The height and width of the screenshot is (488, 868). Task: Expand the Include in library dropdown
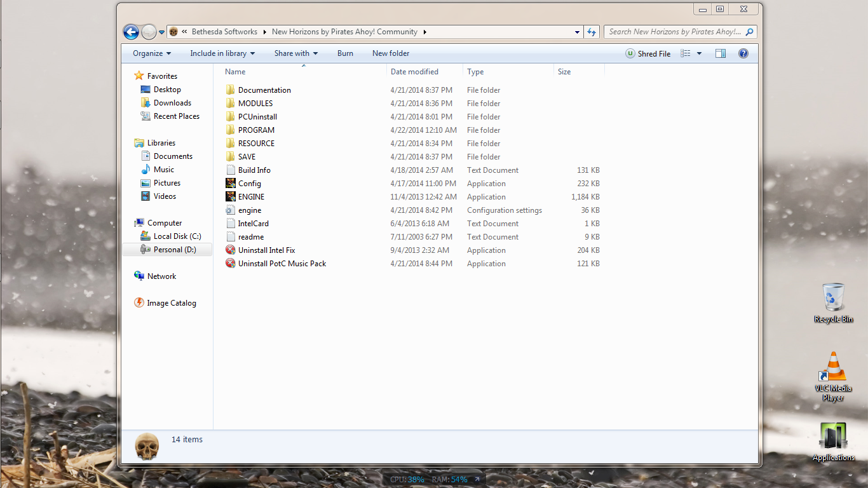[x=222, y=54]
